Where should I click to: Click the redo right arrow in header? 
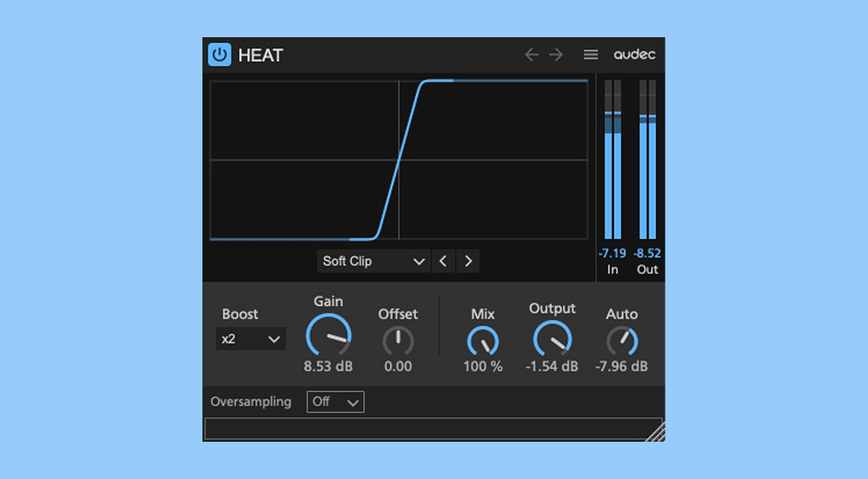click(556, 54)
